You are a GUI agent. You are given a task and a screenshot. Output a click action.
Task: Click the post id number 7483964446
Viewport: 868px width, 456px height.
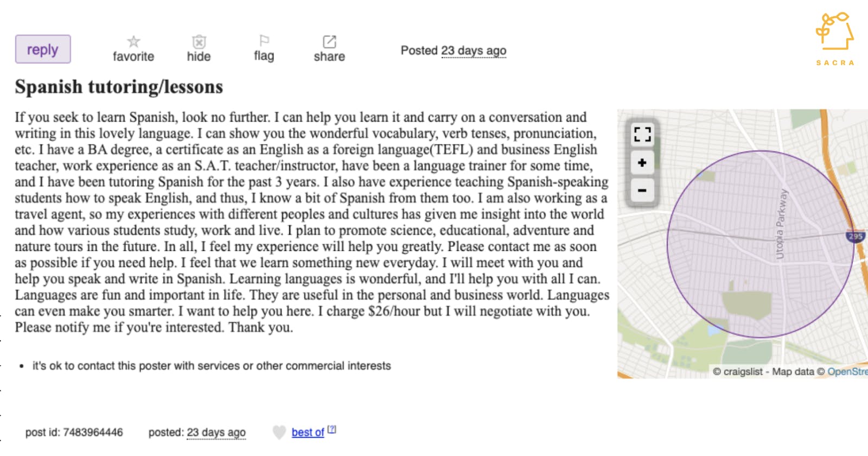coord(93,433)
